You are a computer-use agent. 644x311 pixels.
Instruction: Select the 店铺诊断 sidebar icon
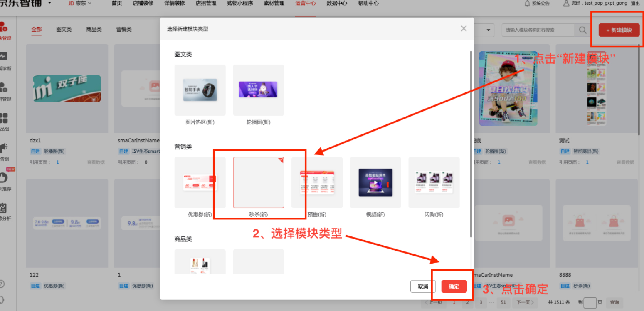click(6, 60)
